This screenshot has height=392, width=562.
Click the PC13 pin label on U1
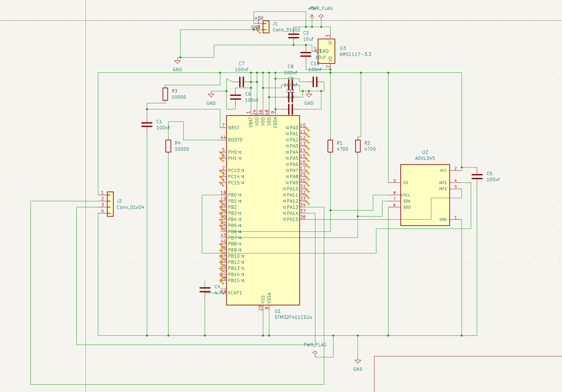click(234, 170)
